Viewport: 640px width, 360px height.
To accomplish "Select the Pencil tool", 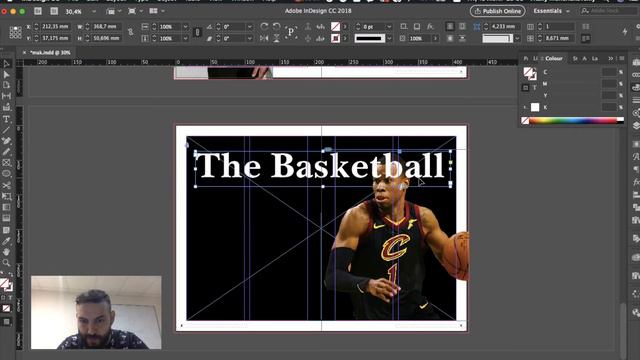I will point(6,152).
